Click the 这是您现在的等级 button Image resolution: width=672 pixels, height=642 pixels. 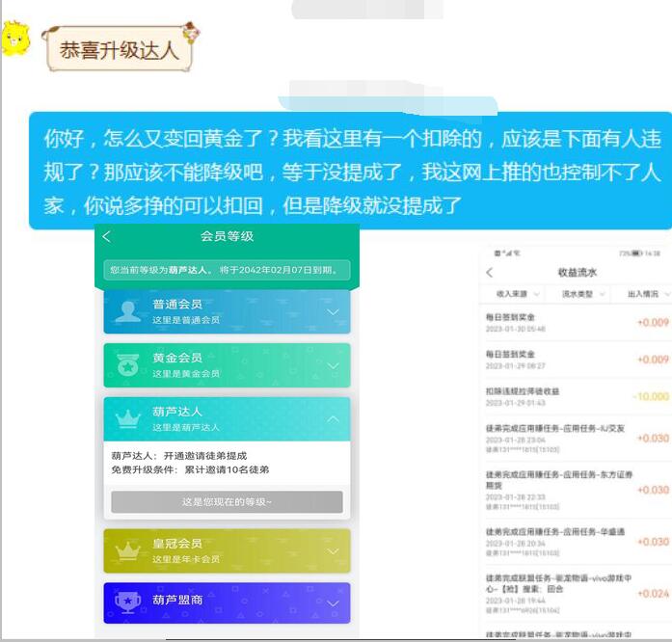point(227,502)
